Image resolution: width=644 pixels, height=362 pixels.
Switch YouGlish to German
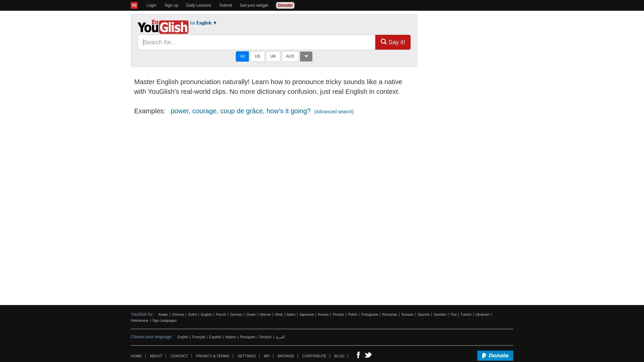click(236, 315)
